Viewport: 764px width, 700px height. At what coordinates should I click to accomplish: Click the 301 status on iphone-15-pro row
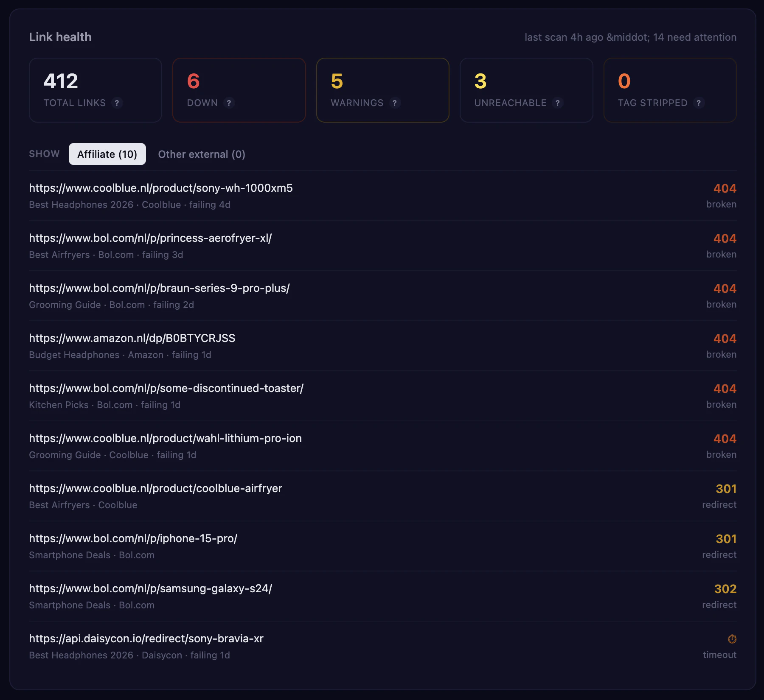tap(726, 539)
